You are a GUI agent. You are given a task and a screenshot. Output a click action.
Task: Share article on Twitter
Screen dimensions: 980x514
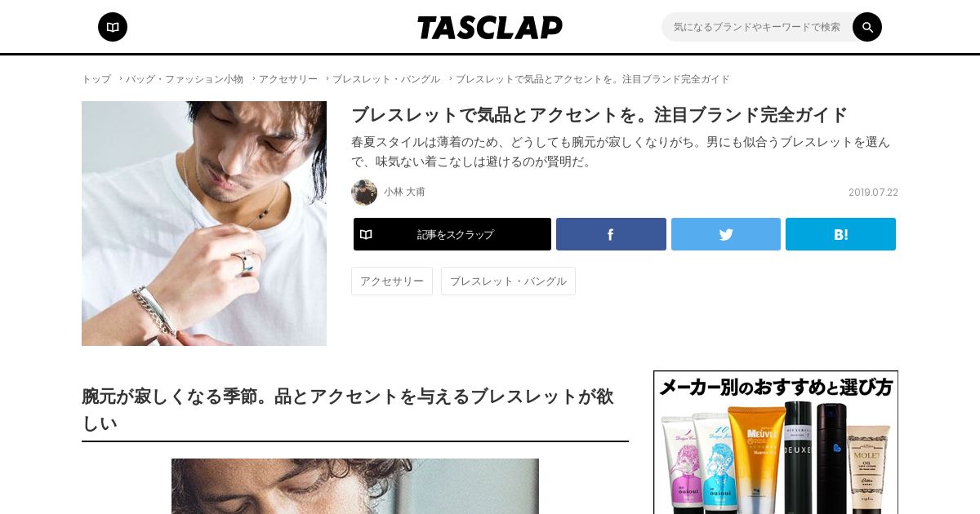726,234
